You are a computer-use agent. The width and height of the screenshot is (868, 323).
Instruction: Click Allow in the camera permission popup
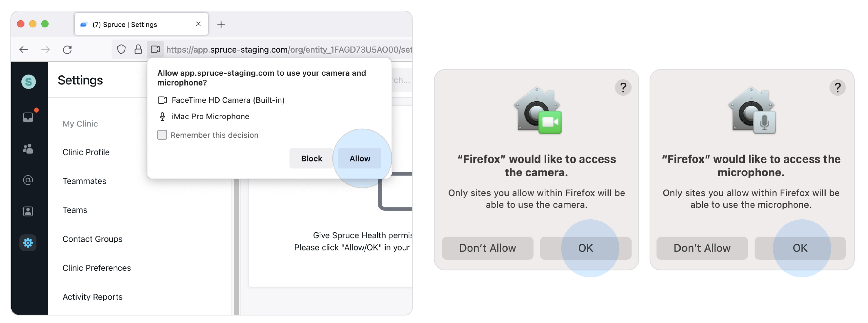[x=360, y=159]
